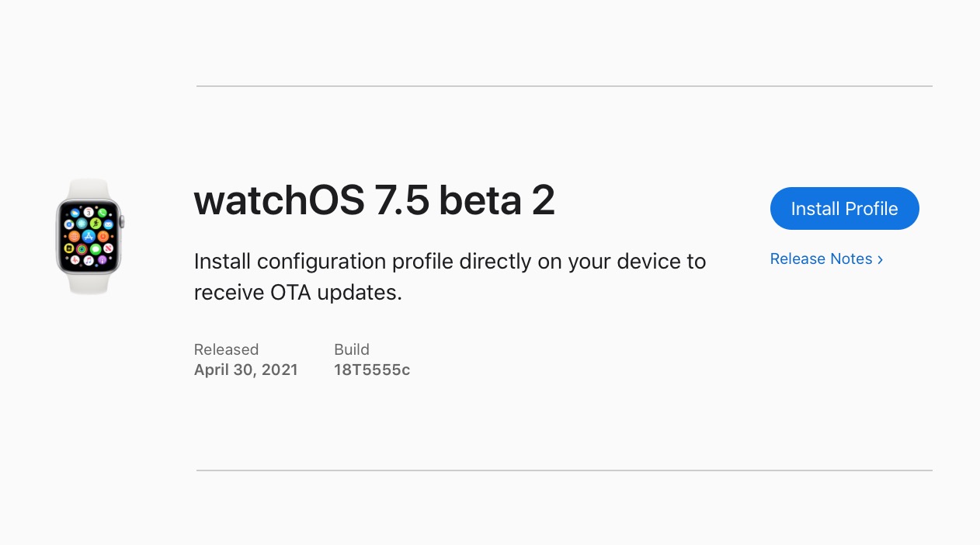Click the purple Podcasts icon on the watch
The width and height of the screenshot is (980, 545).
[x=102, y=260]
